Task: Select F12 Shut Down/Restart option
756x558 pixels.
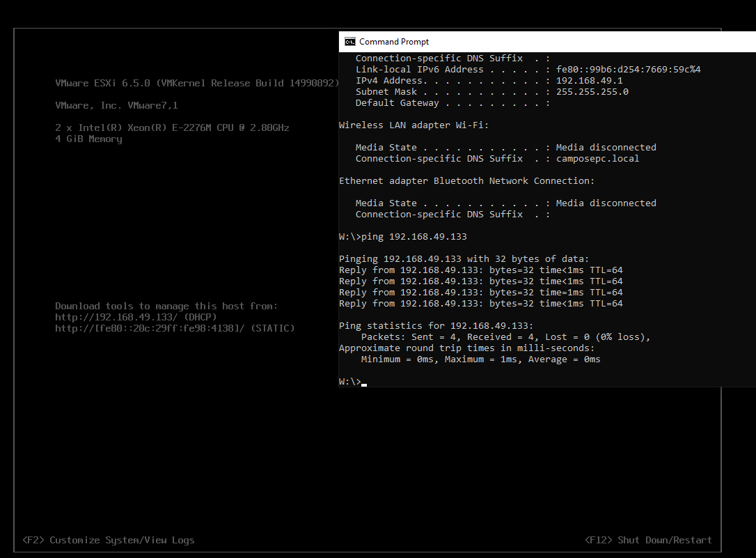Action: (x=649, y=540)
